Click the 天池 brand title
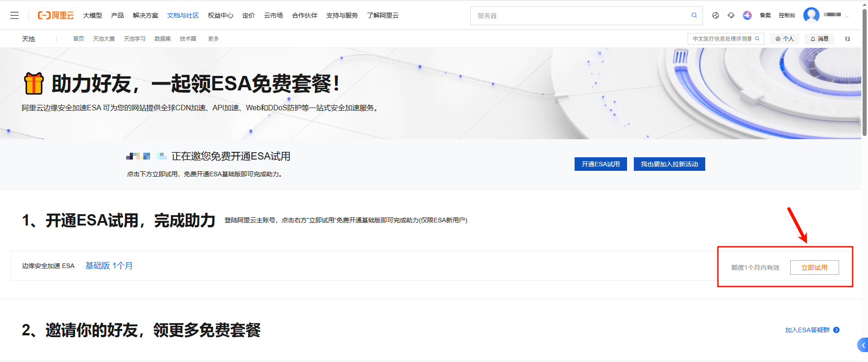The image size is (868, 362). [28, 39]
